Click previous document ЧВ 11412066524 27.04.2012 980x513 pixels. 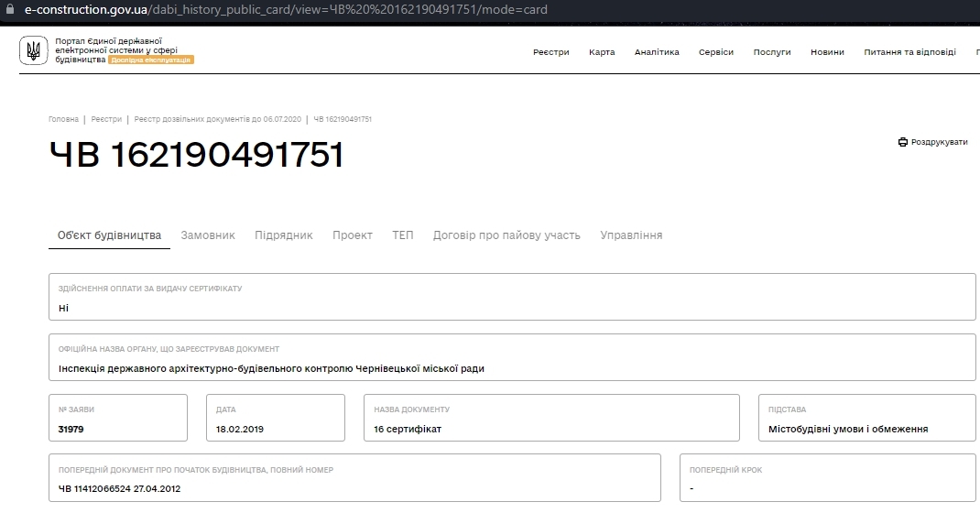(x=119, y=488)
